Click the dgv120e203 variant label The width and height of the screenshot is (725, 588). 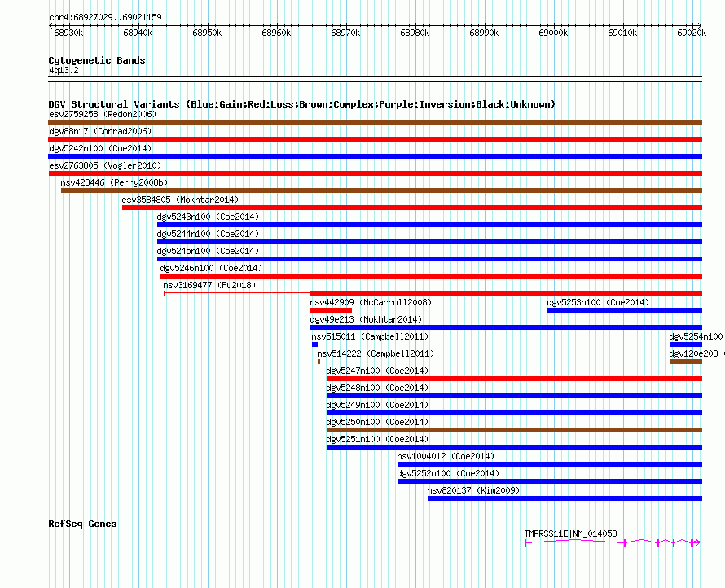click(694, 353)
